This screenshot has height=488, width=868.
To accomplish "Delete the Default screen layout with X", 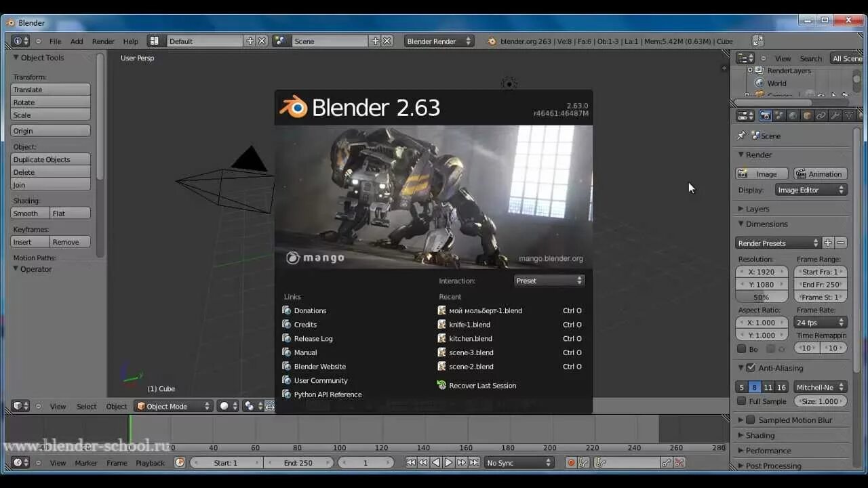I will coord(262,41).
